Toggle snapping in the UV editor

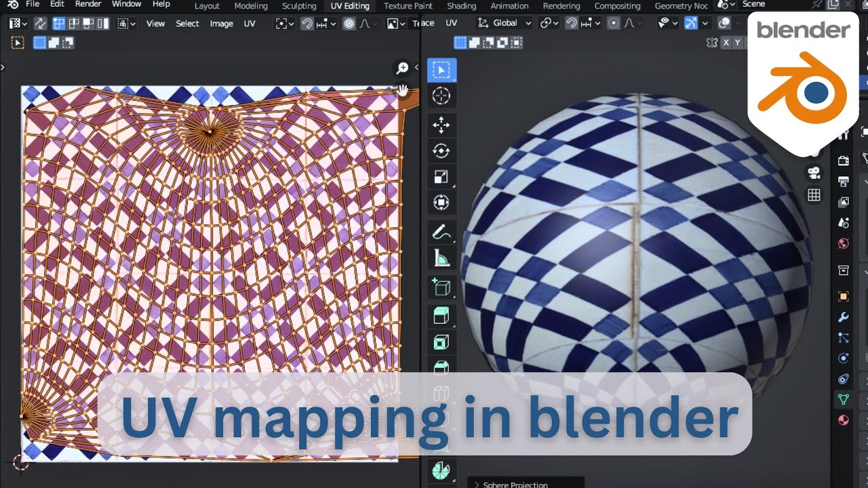(x=307, y=24)
